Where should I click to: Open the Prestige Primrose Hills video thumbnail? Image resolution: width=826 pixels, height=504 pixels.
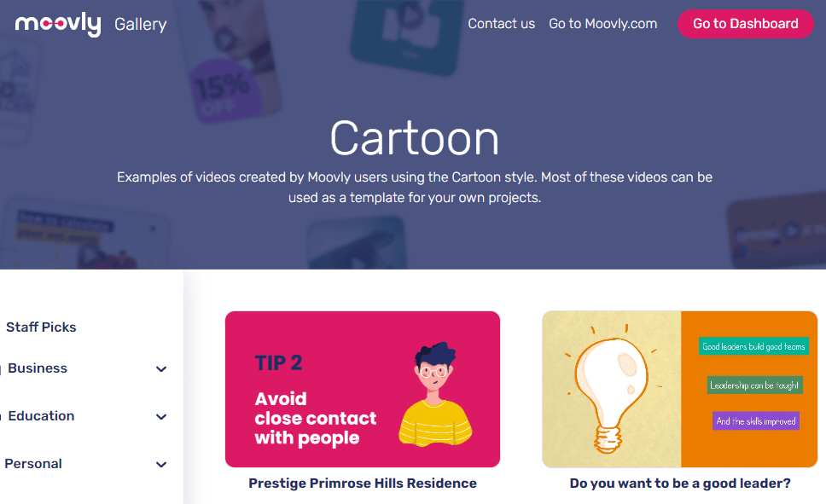coord(362,389)
